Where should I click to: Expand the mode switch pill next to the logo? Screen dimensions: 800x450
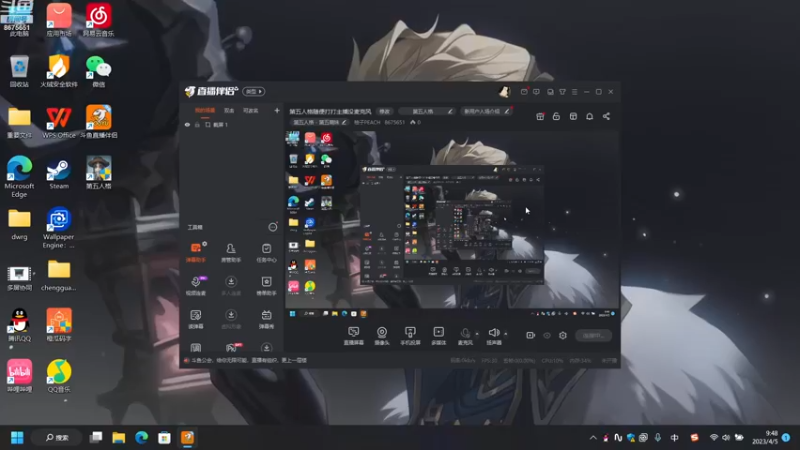coord(254,91)
